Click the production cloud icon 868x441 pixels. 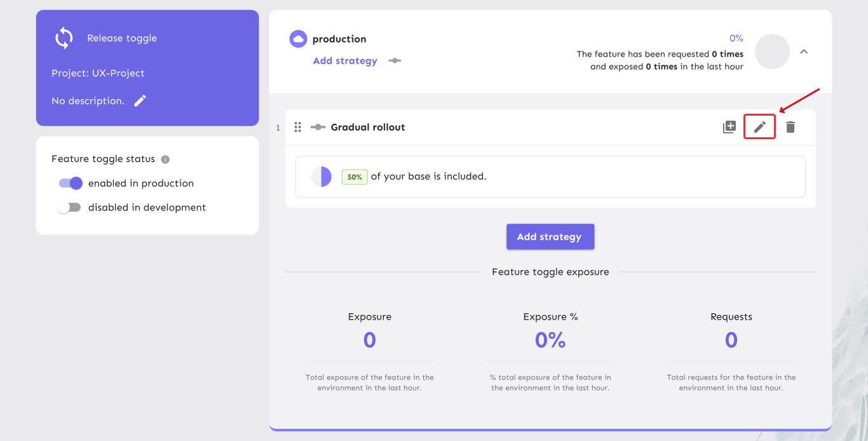coord(298,39)
